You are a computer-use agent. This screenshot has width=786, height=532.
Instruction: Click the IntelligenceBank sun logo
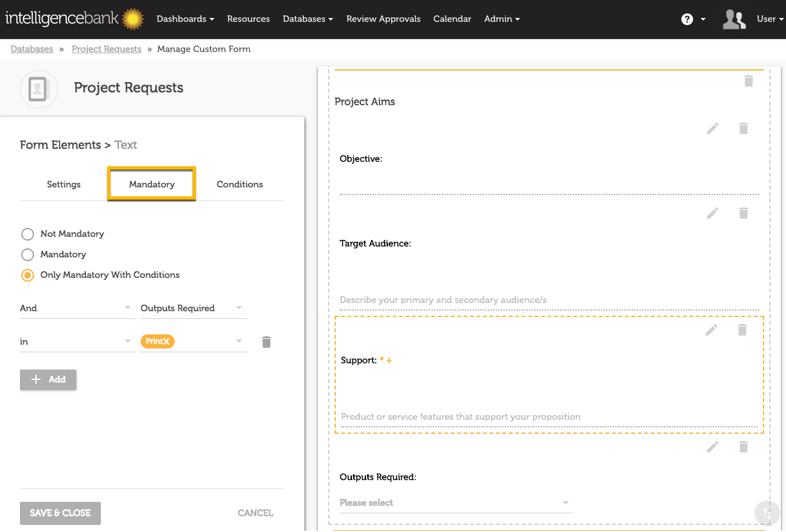[x=133, y=19]
